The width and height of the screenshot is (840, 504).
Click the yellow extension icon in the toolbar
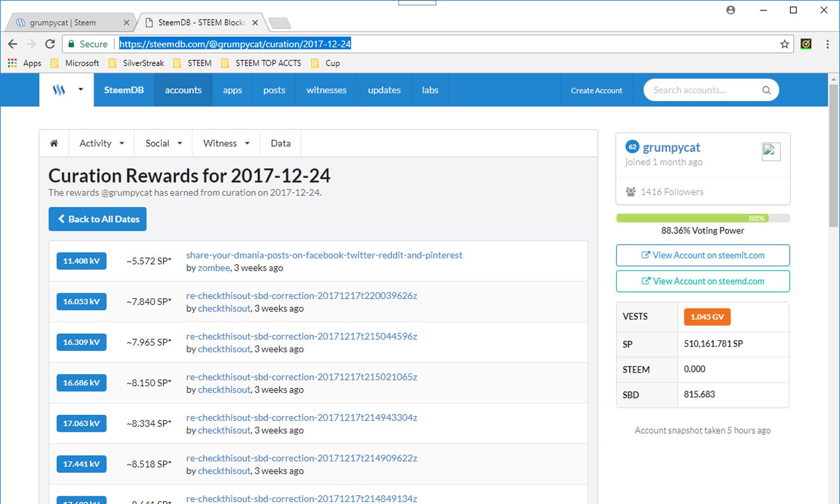coord(806,44)
